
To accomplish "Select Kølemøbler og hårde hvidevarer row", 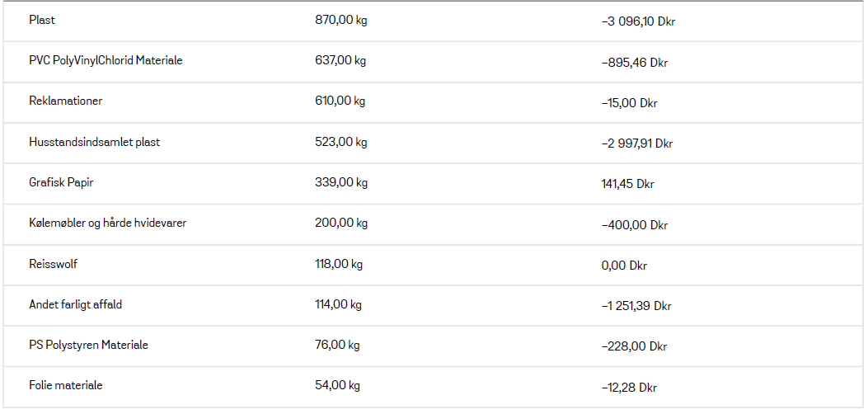I will coord(433,224).
